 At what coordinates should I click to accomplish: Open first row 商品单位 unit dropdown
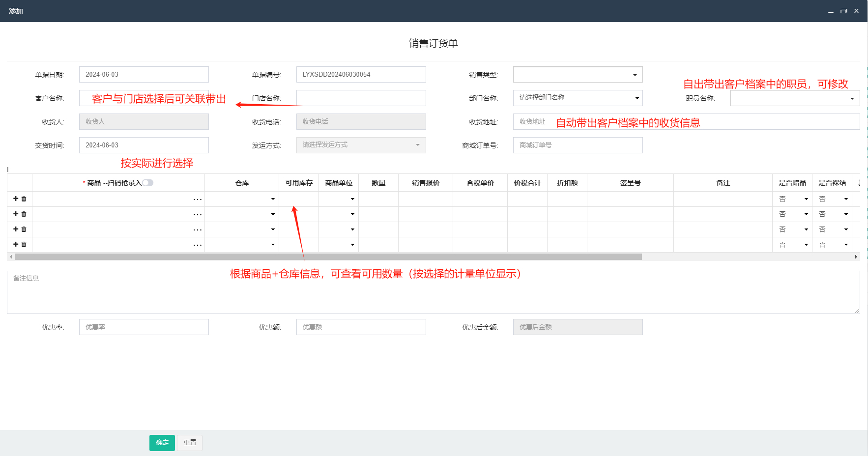(x=339, y=199)
